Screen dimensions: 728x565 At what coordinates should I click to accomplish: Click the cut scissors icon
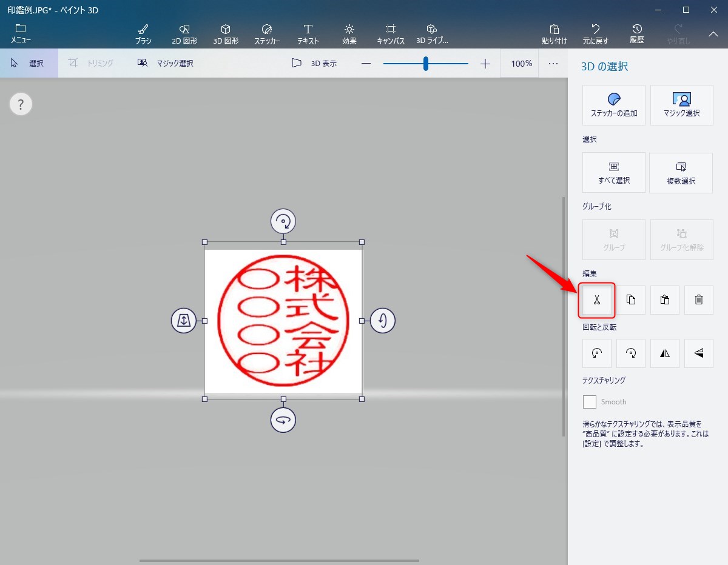597,300
